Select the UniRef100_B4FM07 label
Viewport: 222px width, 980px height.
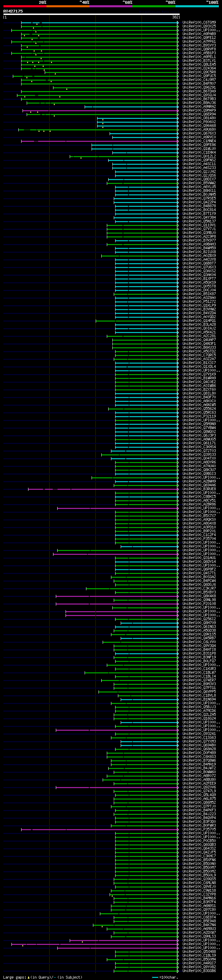199,84
